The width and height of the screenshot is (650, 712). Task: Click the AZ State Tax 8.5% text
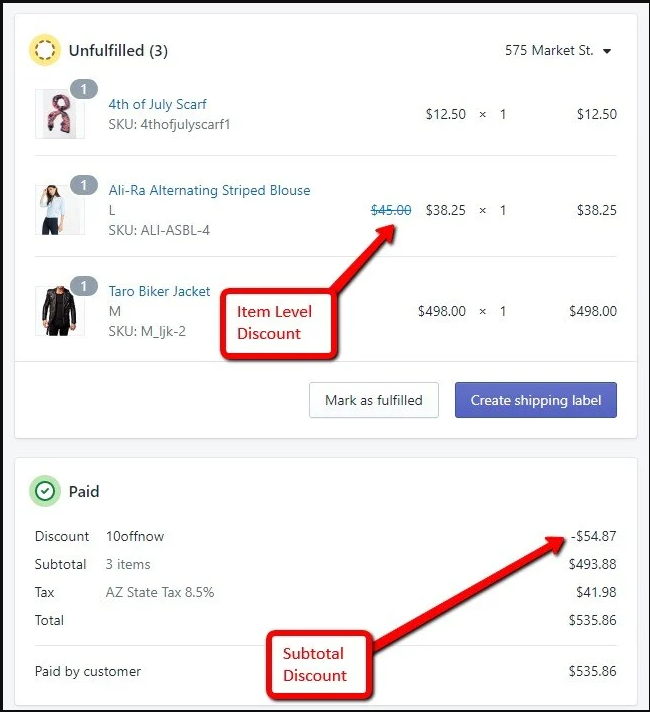pyautogui.click(x=160, y=592)
